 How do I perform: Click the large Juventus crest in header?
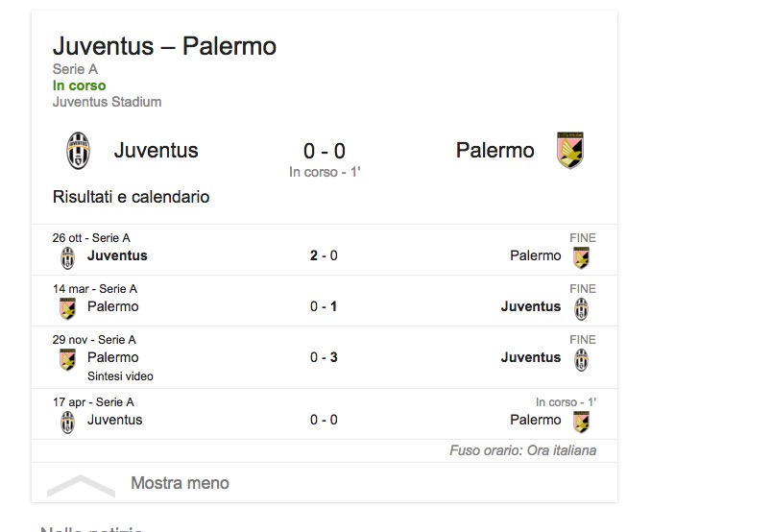click(78, 151)
